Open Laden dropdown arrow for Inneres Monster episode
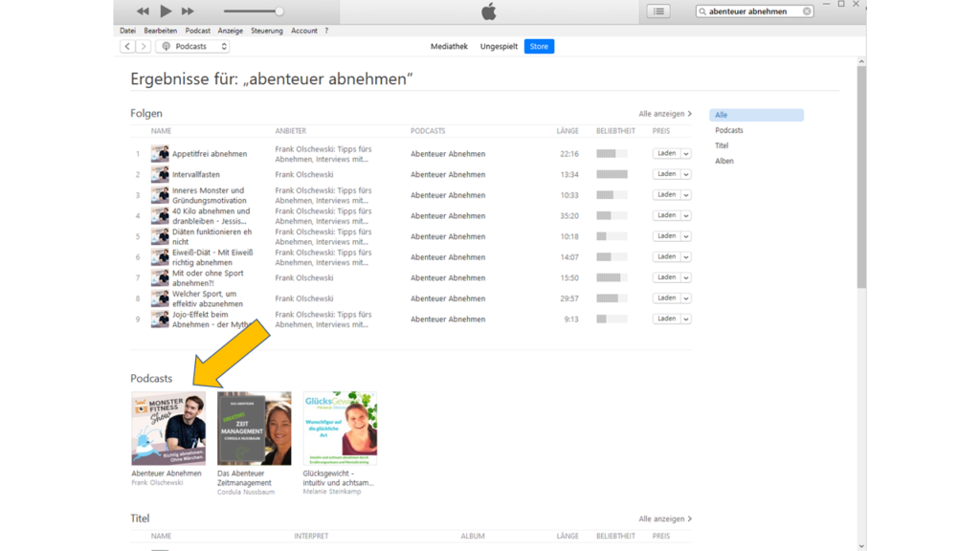This screenshot has height=551, width=980. pyautogui.click(x=685, y=195)
